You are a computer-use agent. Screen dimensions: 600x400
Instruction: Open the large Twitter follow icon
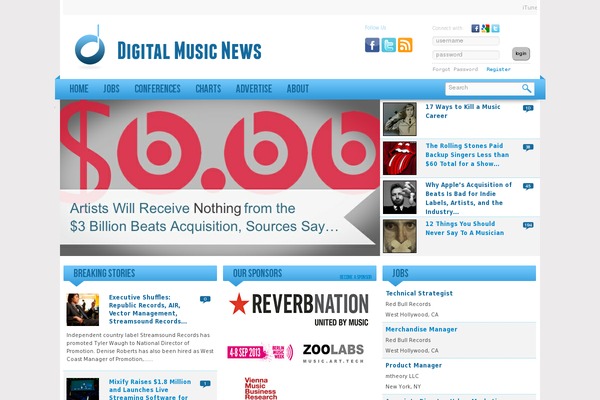(388, 45)
